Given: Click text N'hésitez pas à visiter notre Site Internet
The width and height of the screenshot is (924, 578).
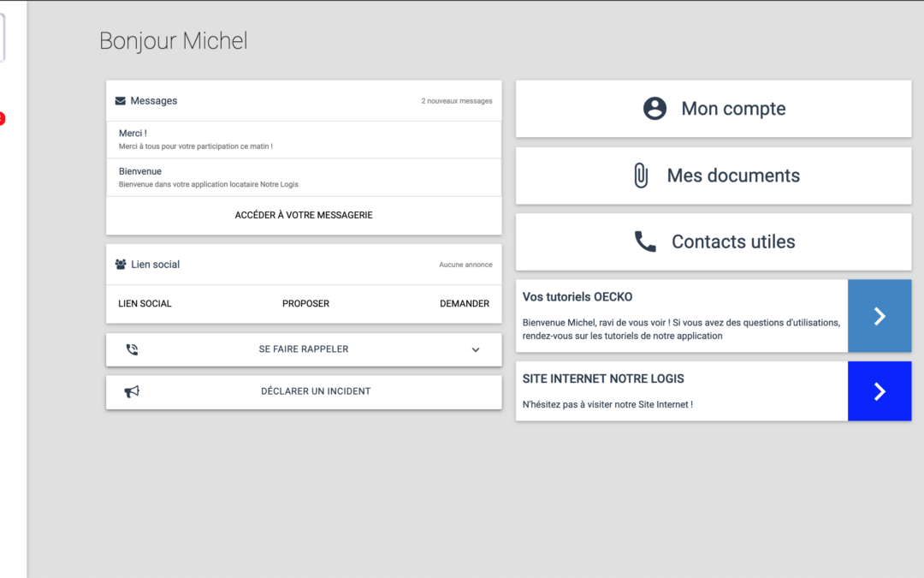Looking at the screenshot, I should [x=607, y=404].
